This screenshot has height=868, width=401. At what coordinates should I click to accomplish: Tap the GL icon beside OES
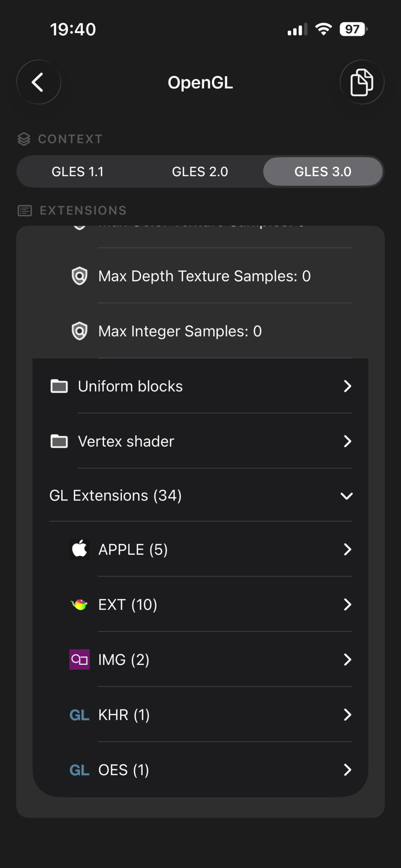coord(80,770)
